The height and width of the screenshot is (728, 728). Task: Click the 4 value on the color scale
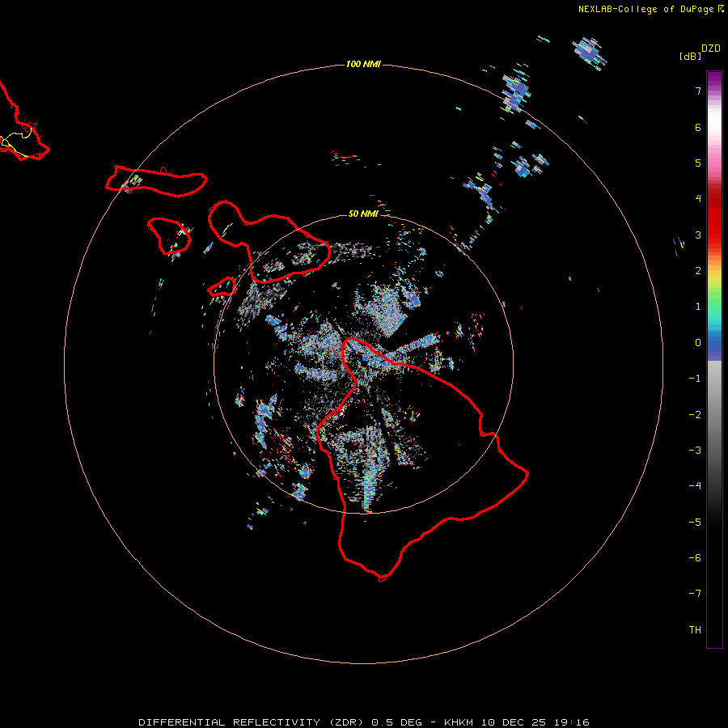698,199
